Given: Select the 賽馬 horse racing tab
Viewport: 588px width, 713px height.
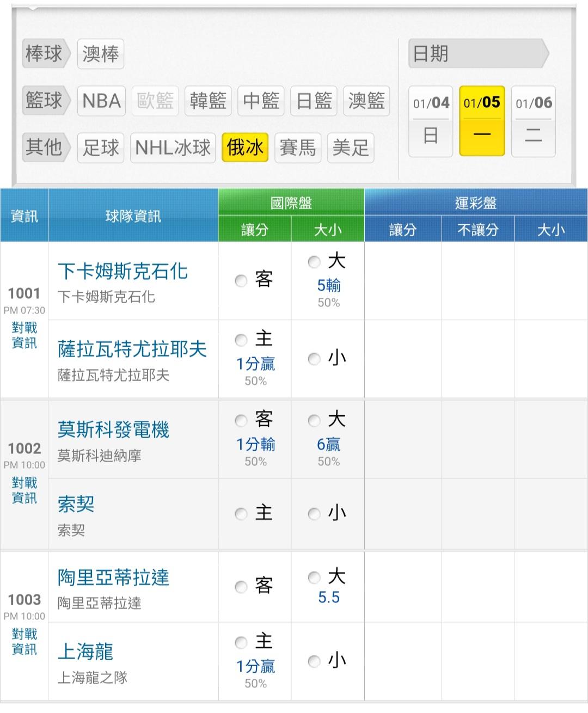Looking at the screenshot, I should coord(297,147).
